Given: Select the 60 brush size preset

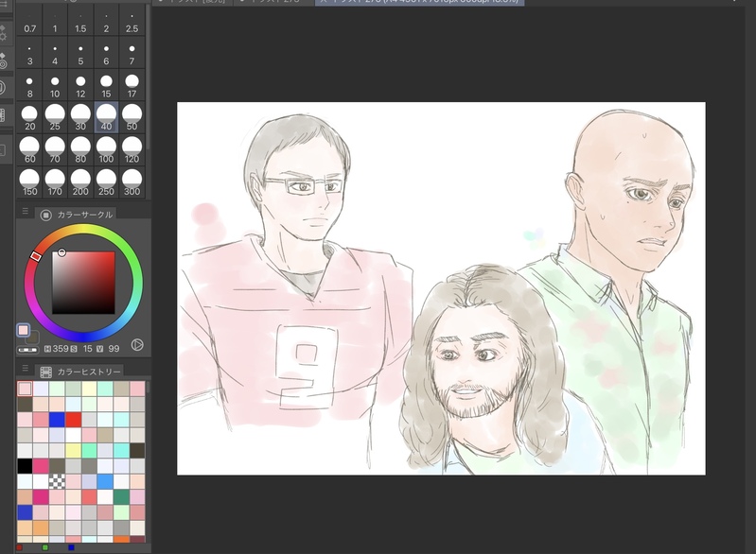Looking at the screenshot, I should (x=29, y=149).
